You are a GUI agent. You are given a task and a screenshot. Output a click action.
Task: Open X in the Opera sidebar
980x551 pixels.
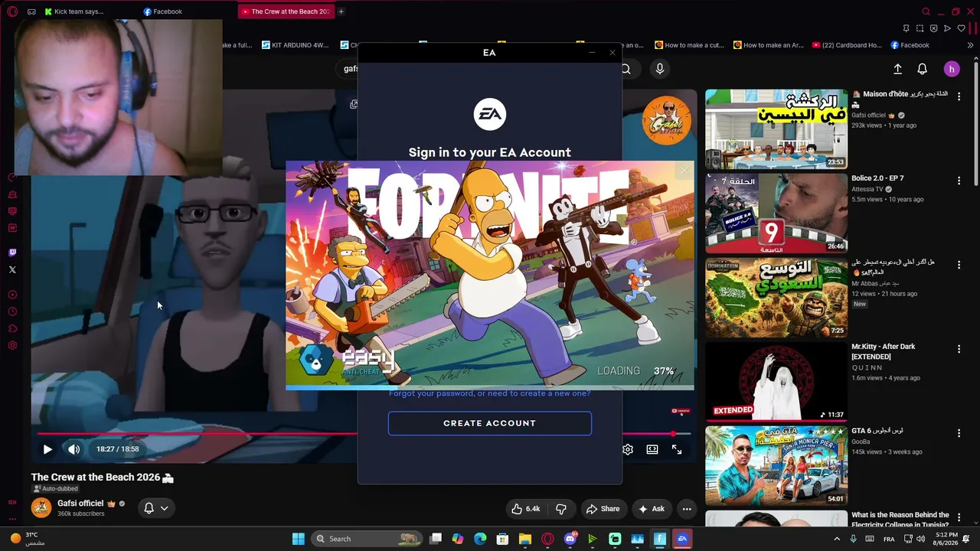[x=12, y=269]
